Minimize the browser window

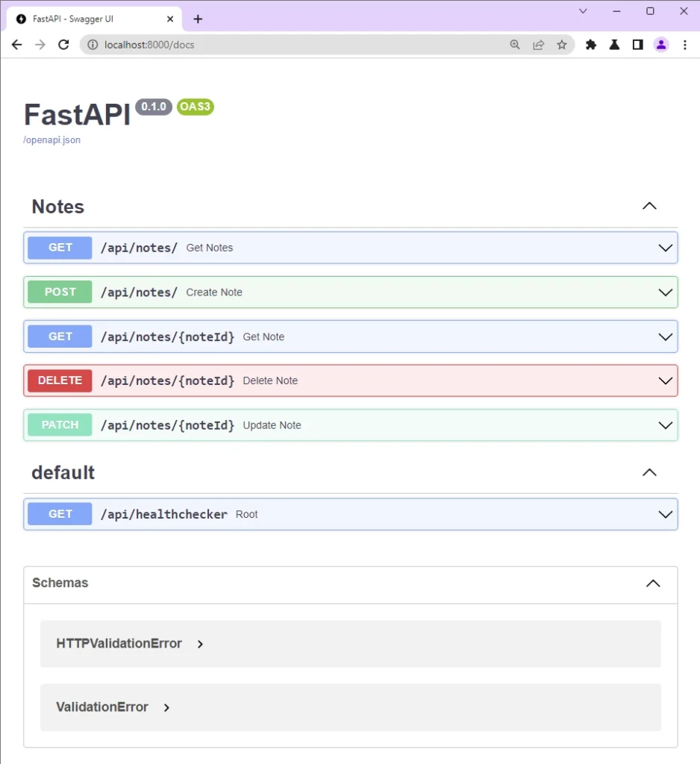(616, 10)
